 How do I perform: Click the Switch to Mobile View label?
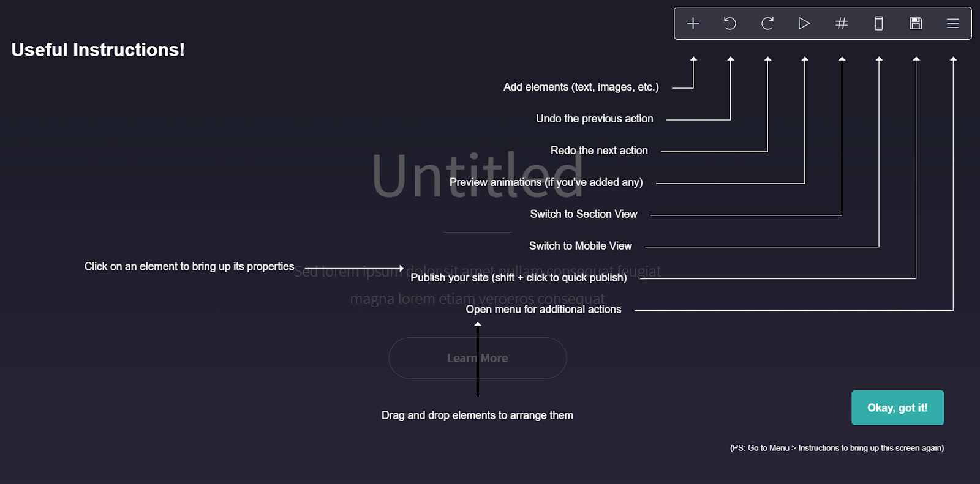pyautogui.click(x=581, y=246)
